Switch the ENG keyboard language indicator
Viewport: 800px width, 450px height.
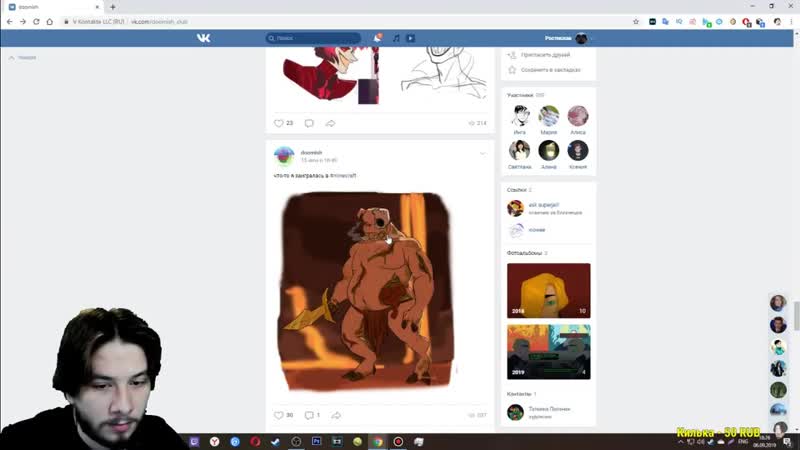[743, 441]
